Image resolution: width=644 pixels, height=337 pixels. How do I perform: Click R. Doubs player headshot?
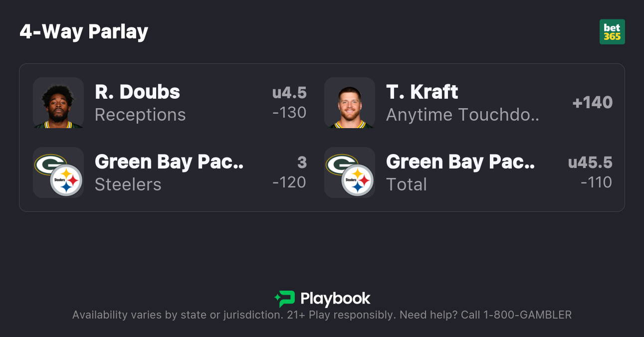click(x=58, y=103)
